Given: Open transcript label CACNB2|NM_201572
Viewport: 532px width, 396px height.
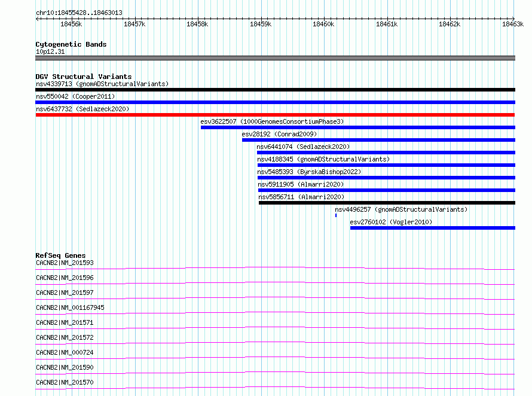Looking at the screenshot, I should click(x=65, y=337).
